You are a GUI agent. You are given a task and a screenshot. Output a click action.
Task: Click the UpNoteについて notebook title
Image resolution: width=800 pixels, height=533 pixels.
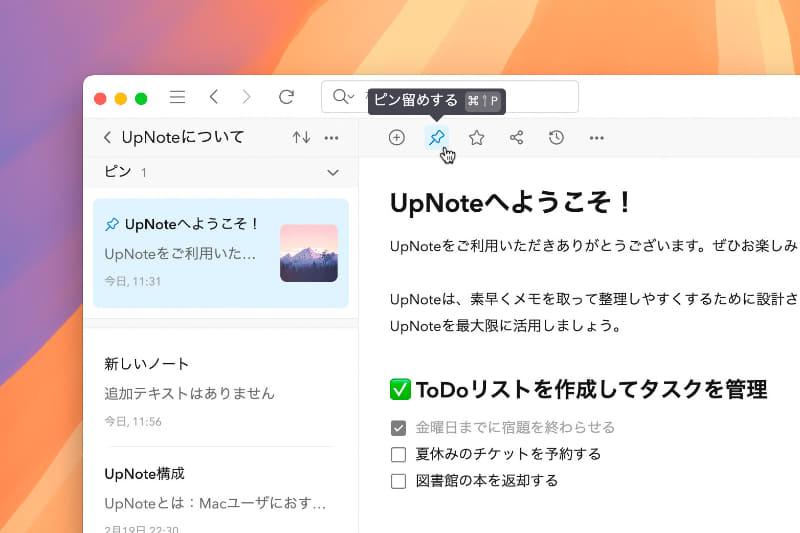[x=183, y=137]
